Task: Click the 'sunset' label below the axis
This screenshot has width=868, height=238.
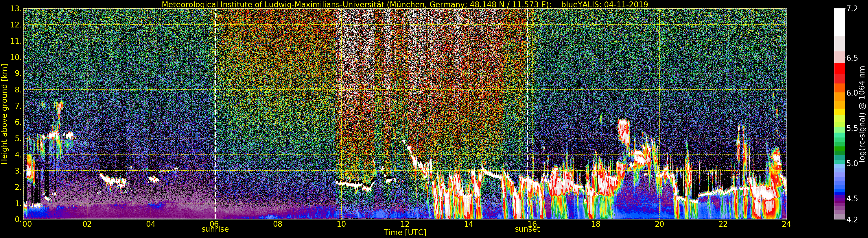Action: (x=527, y=229)
